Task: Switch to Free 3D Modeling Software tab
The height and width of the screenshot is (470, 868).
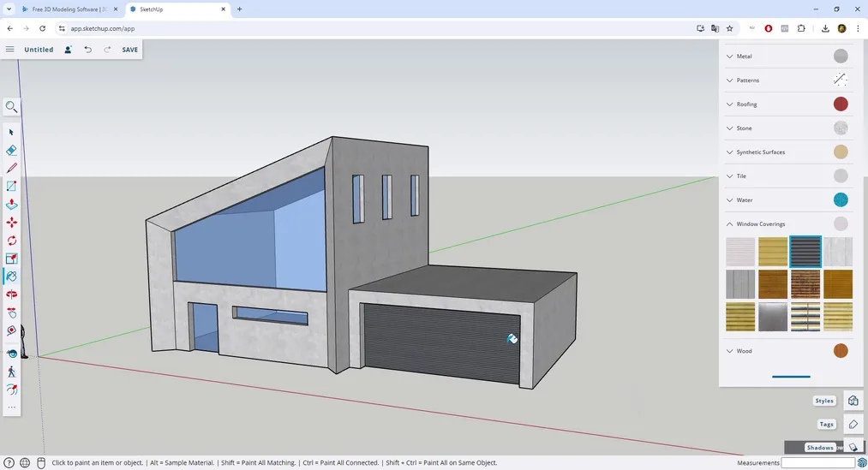Action: tap(70, 9)
